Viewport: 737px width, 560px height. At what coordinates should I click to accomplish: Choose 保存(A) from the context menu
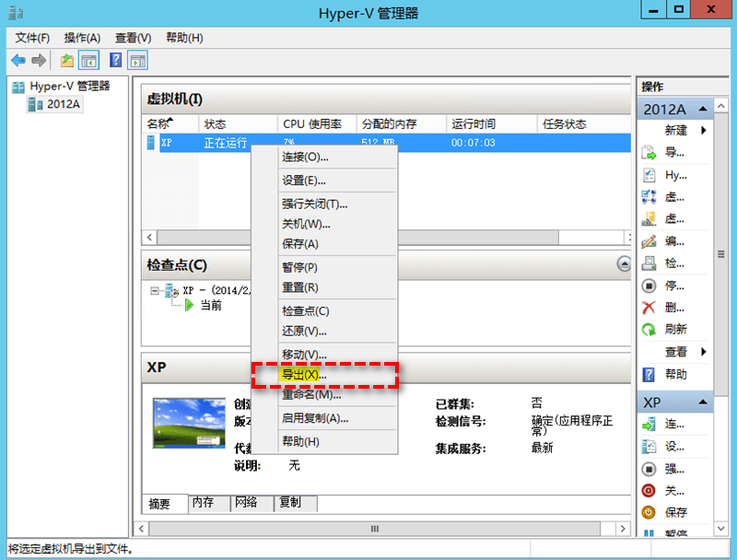324,244
